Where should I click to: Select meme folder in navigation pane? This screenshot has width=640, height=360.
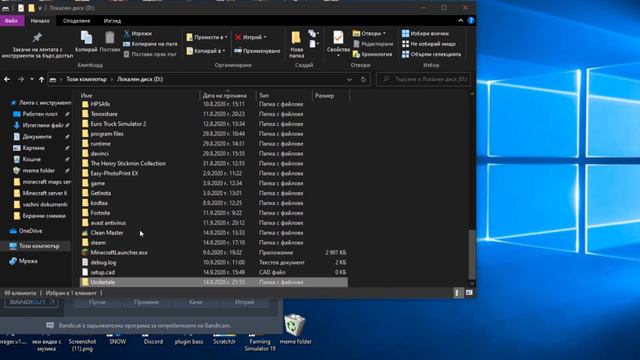38,171
